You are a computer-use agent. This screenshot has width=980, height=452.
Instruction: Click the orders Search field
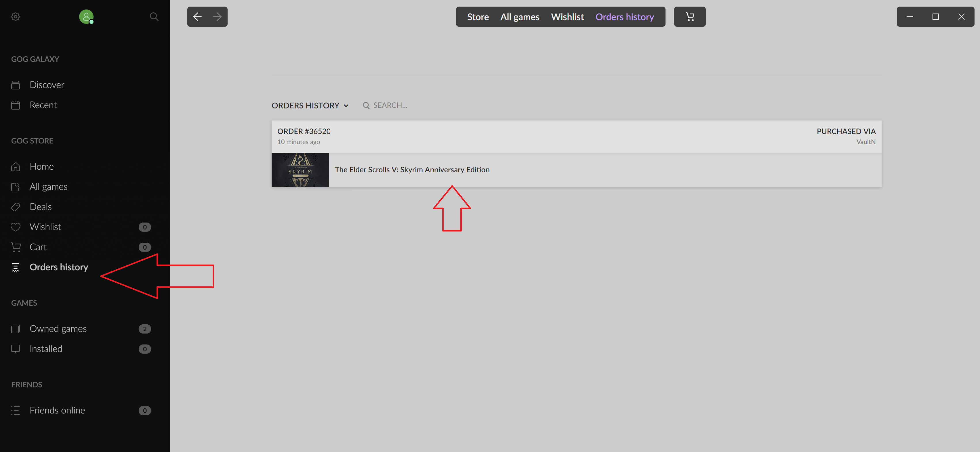click(x=390, y=105)
